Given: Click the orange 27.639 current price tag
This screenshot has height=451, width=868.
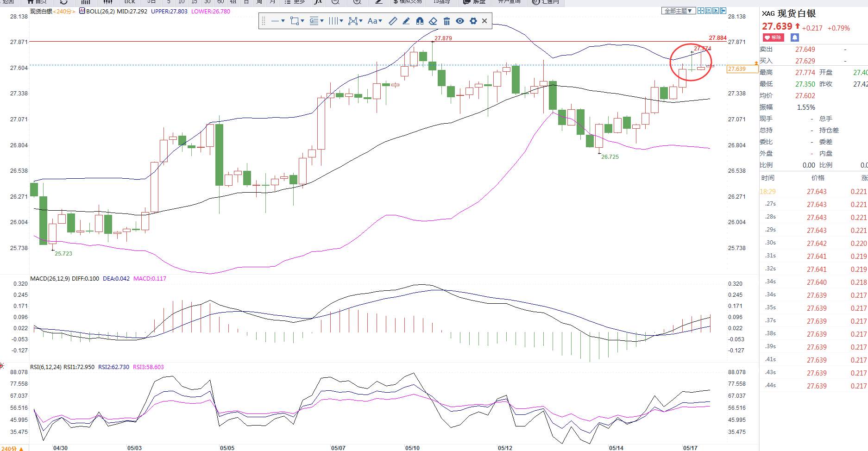Looking at the screenshot, I should click(x=742, y=69).
